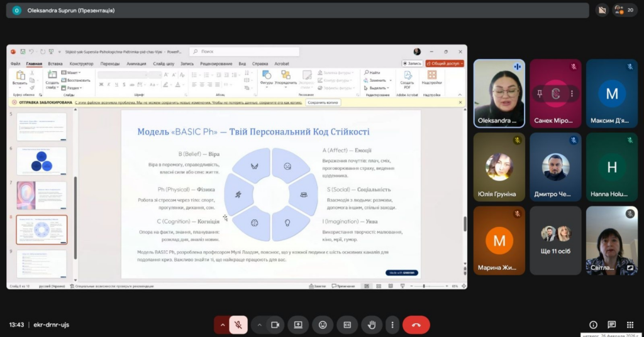Expand video settings arrow beside camera
This screenshot has height=337, width=644.
(259, 325)
